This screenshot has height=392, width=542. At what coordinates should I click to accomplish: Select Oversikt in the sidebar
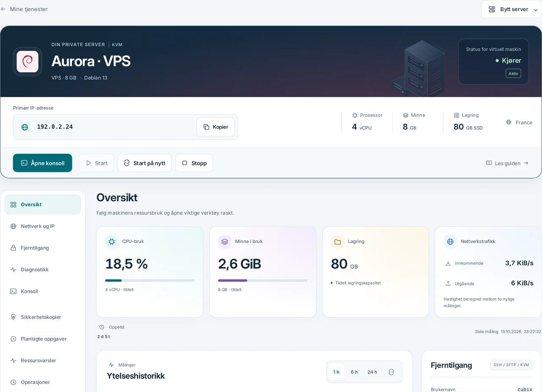43,204
